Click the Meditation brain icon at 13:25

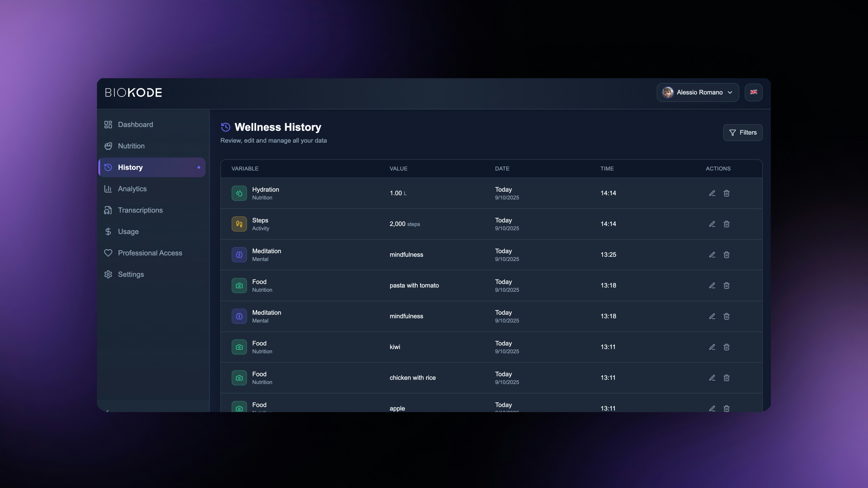tap(239, 255)
